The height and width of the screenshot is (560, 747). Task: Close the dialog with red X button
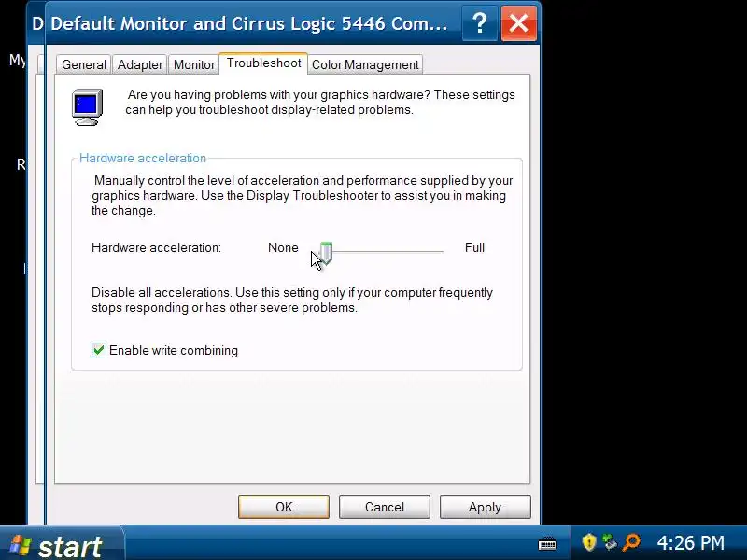(519, 23)
